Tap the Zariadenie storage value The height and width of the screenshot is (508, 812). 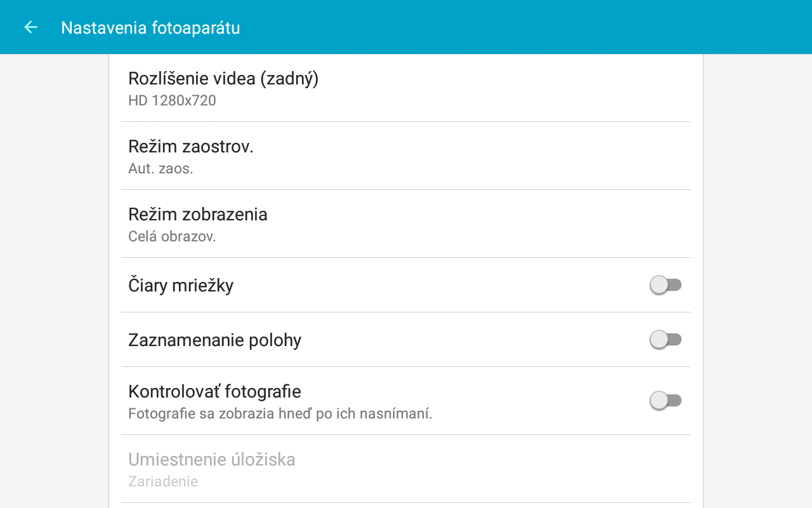163,481
